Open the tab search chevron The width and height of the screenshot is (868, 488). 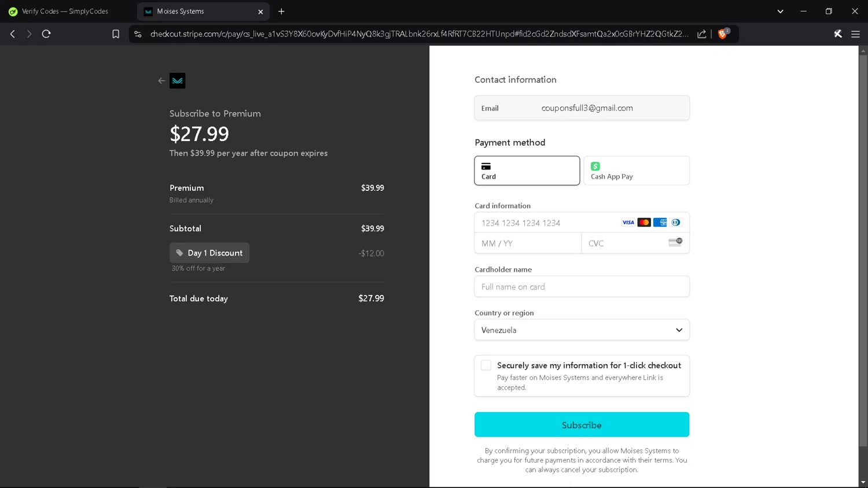(x=780, y=12)
